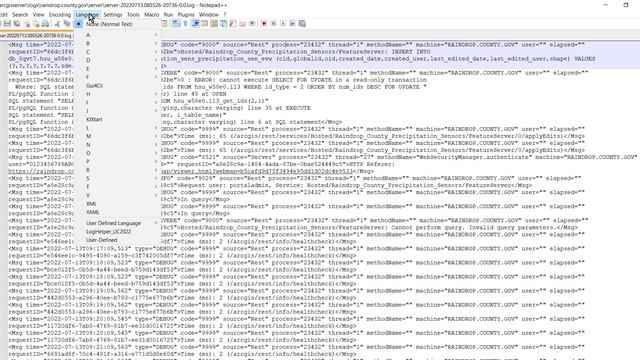640x360 pixels.
Task: Expand the S languages submenu
Action: (x=118, y=178)
